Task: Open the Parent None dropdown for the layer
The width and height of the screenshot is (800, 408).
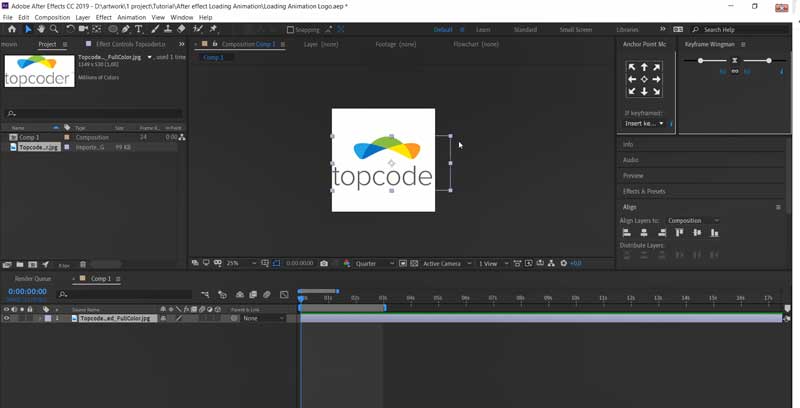Action: point(263,318)
